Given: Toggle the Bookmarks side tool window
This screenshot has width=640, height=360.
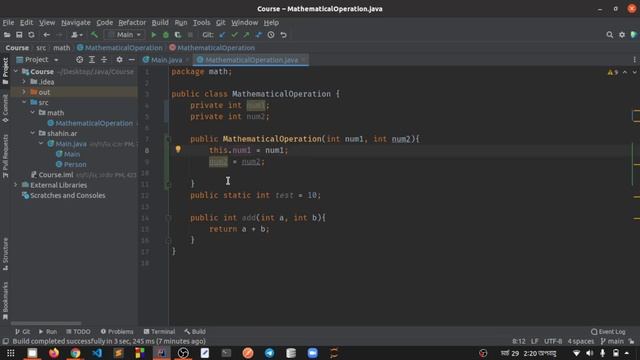Looking at the screenshot, I should pyautogui.click(x=5, y=300).
